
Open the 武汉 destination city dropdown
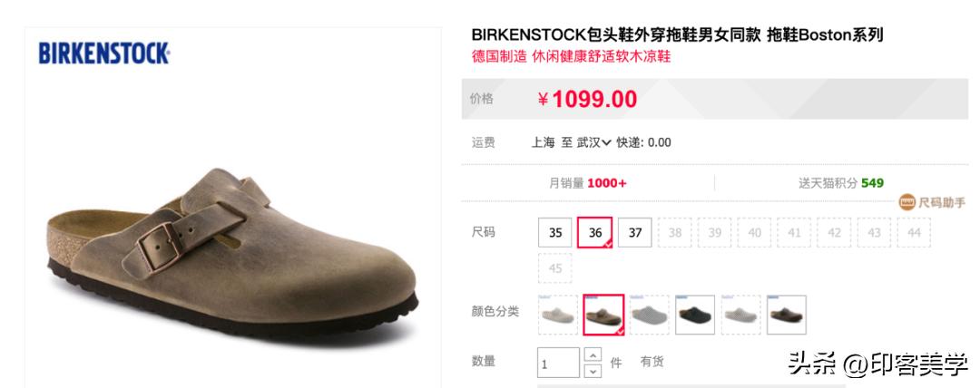coord(593,142)
